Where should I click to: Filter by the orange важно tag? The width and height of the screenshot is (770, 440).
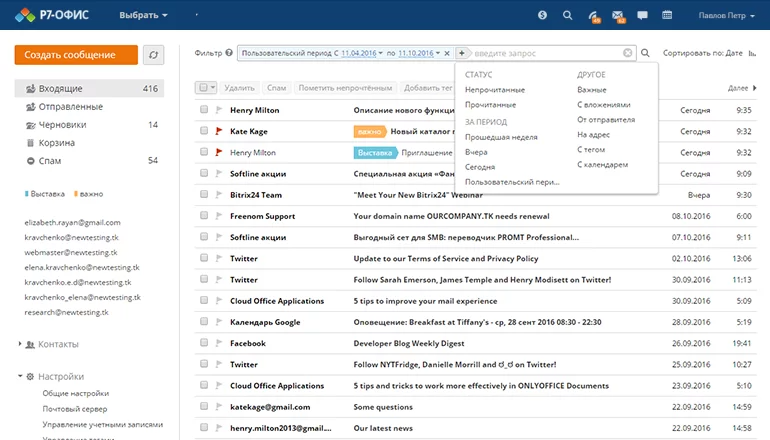[x=88, y=194]
